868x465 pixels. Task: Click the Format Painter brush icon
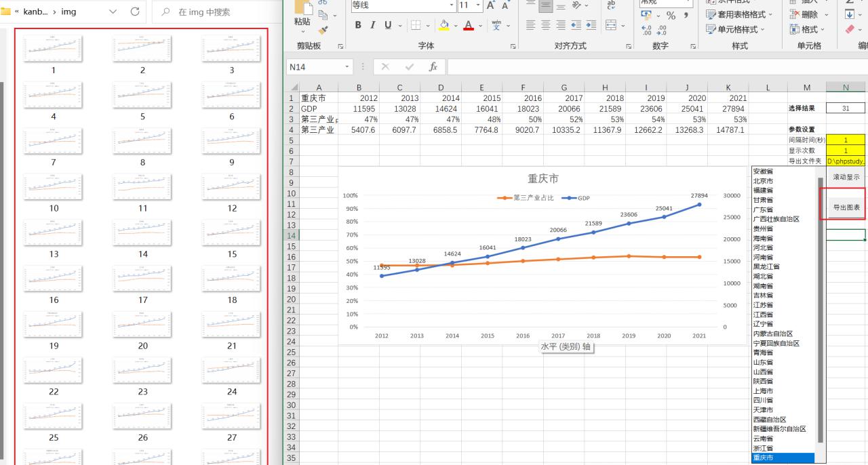click(323, 31)
